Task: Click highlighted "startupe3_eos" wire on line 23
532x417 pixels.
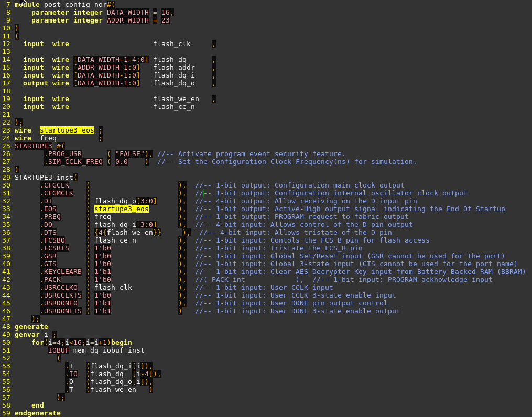Action: pos(67,130)
